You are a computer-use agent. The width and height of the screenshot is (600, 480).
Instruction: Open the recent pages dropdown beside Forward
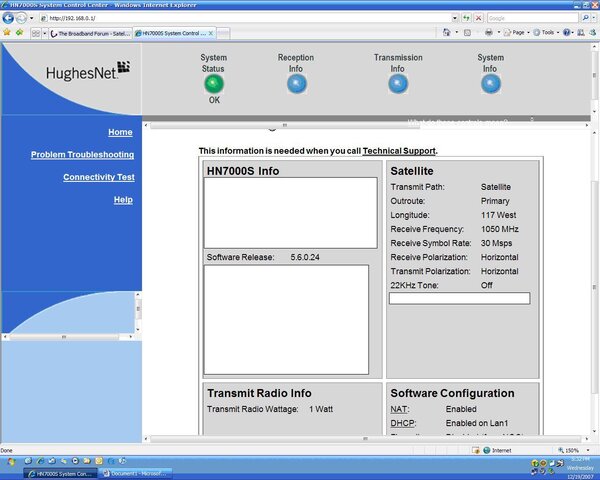pos(31,18)
